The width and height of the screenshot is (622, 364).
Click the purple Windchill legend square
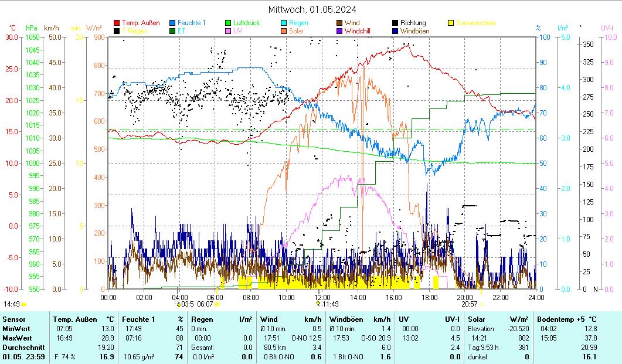tap(340, 31)
